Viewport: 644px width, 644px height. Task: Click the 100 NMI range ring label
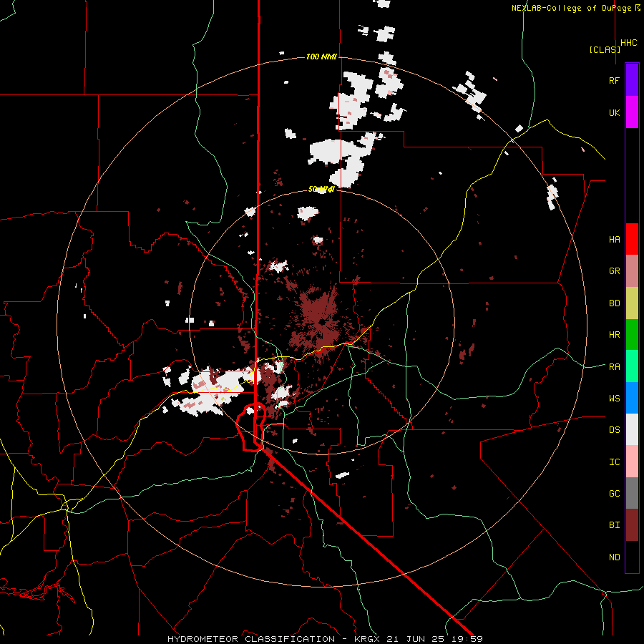click(321, 57)
